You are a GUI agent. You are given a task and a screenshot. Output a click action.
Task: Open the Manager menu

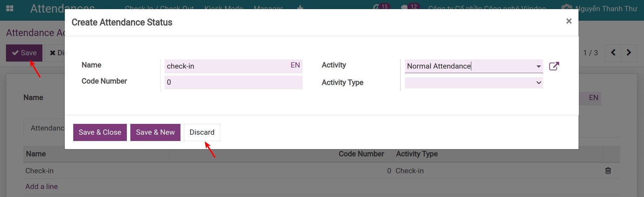268,8
